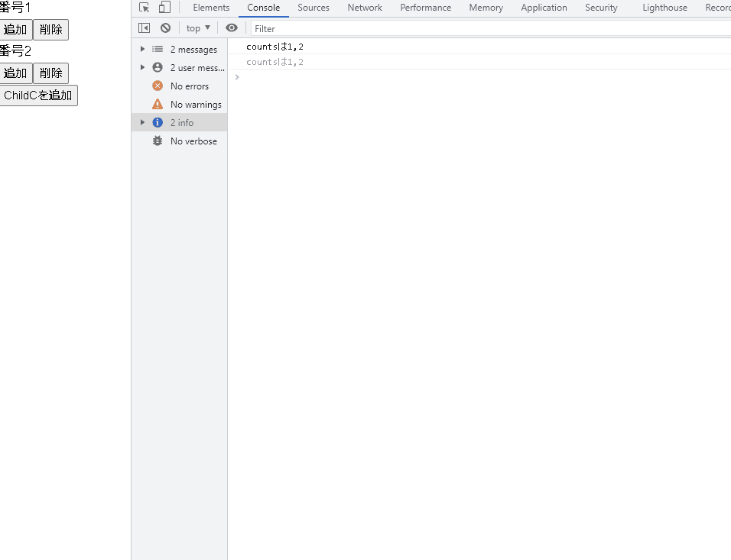Select the verbose bug icon
Screen dimensions: 731x560
(x=158, y=141)
